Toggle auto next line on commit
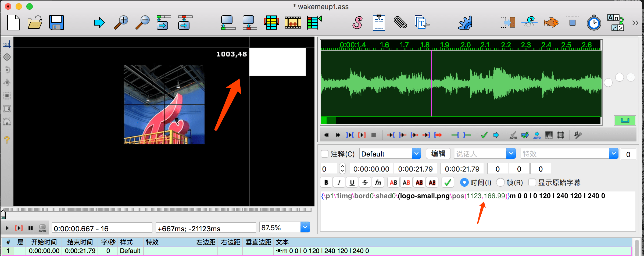Screen dimensions: 644x256 [525, 135]
